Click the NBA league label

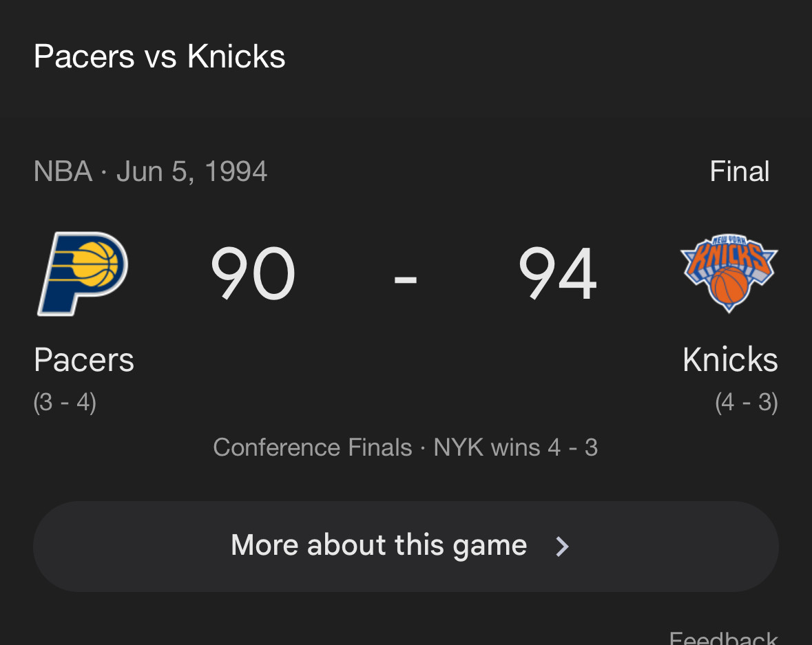[63, 171]
